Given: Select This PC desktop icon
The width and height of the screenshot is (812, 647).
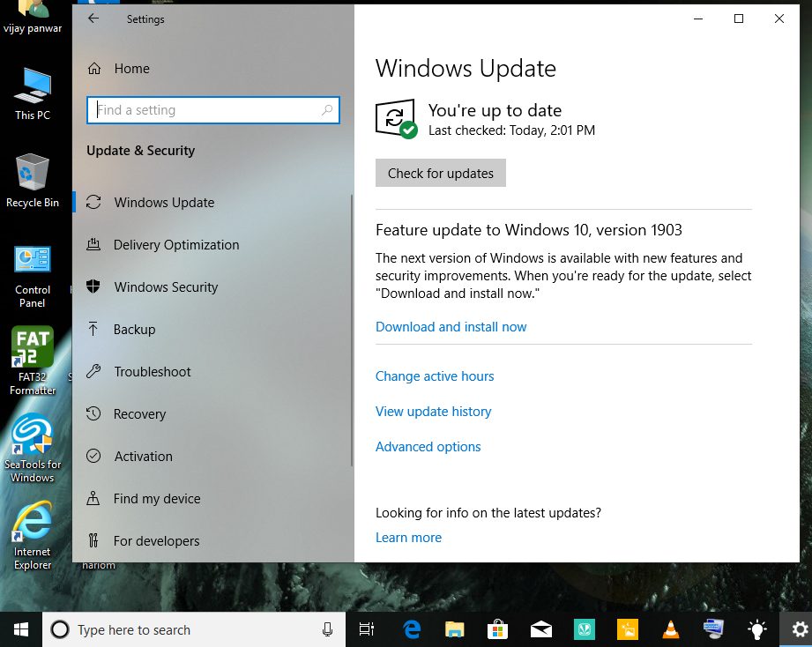Looking at the screenshot, I should tap(32, 94).
